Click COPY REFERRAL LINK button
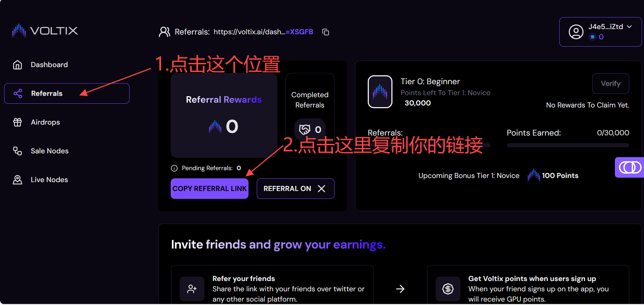644x305 pixels. pyautogui.click(x=209, y=189)
